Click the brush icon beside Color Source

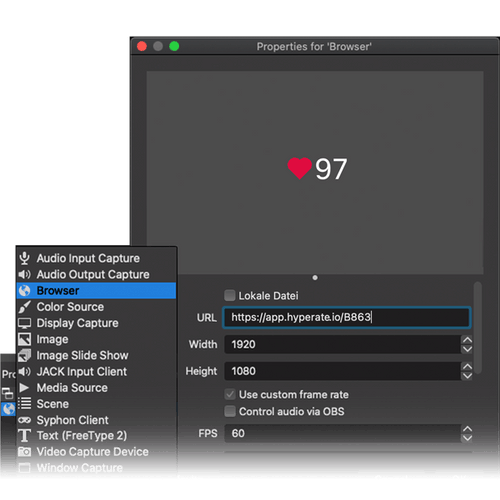click(x=24, y=307)
